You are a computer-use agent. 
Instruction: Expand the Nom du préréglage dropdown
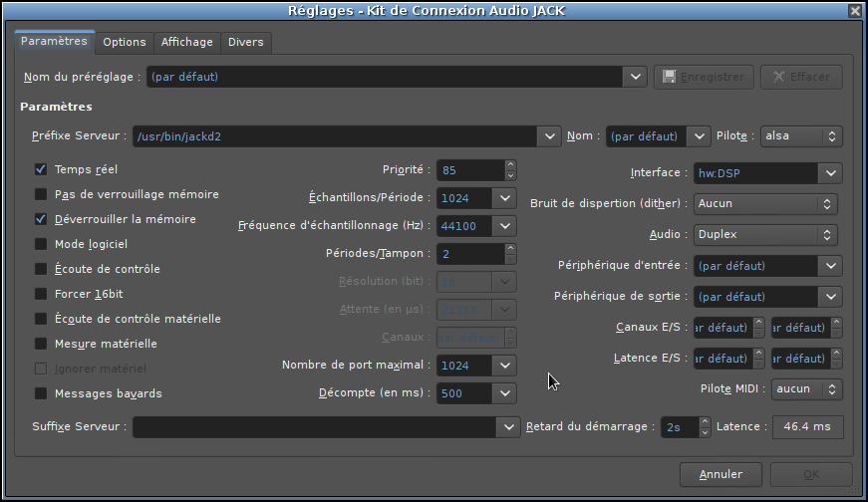coord(635,77)
